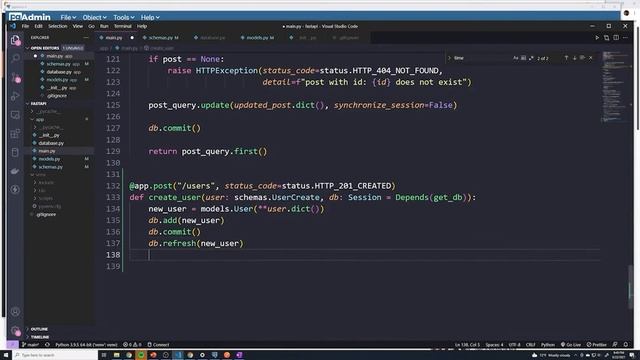Click the find input field
The width and height of the screenshot is (640, 360).
point(482,58)
